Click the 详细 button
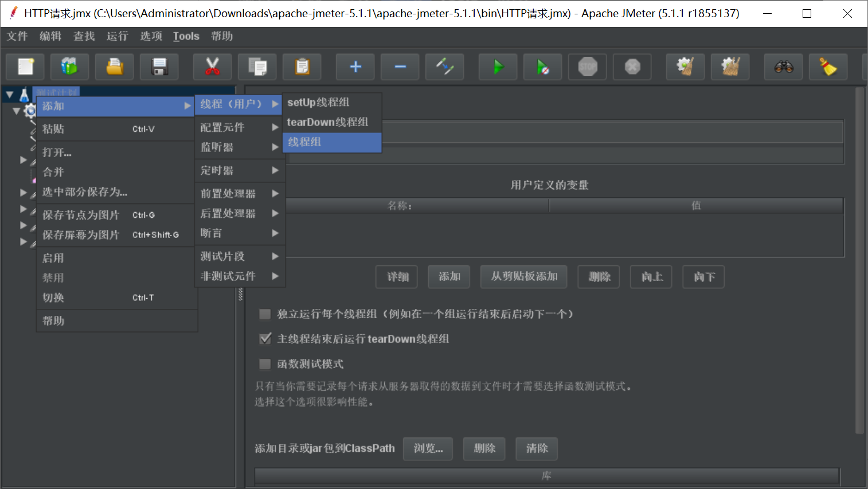 click(x=397, y=277)
